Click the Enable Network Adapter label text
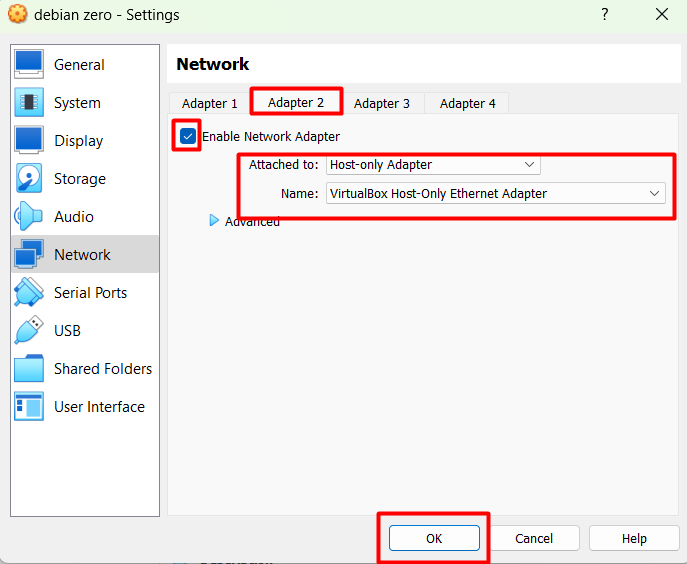This screenshot has width=687, height=564. 271,137
